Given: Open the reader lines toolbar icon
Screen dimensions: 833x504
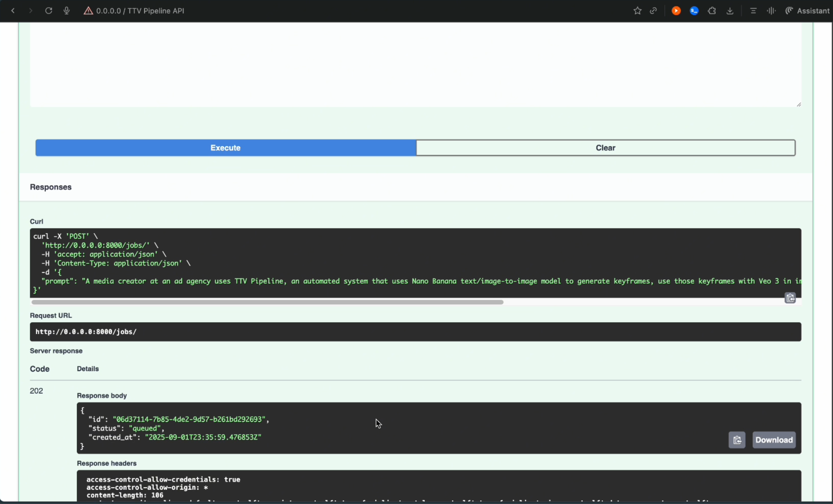Looking at the screenshot, I should [x=753, y=11].
